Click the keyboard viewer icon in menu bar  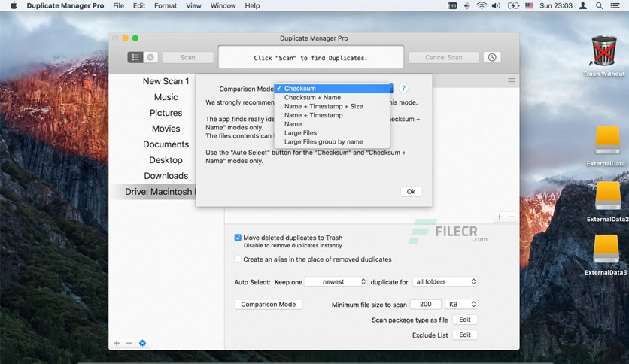[x=452, y=5]
